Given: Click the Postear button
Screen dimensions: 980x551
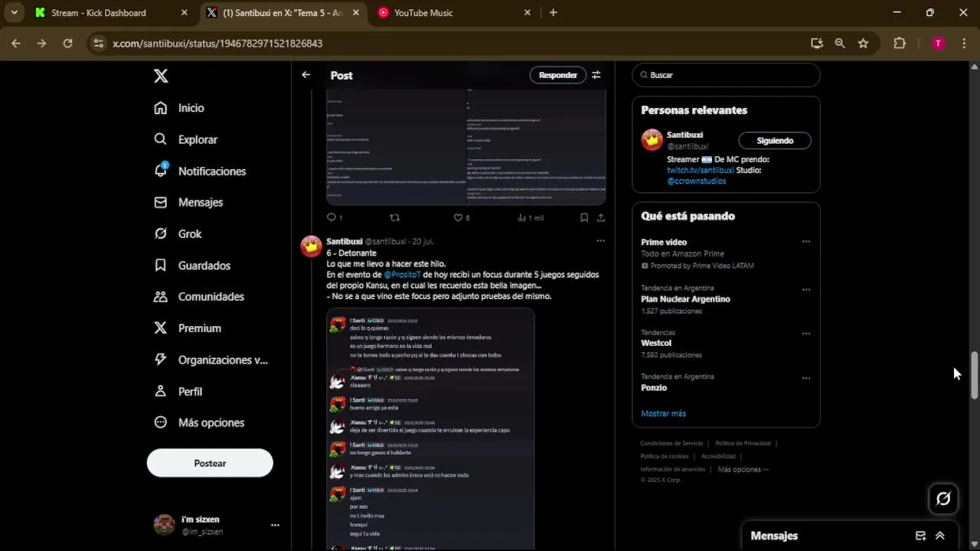Looking at the screenshot, I should point(210,463).
